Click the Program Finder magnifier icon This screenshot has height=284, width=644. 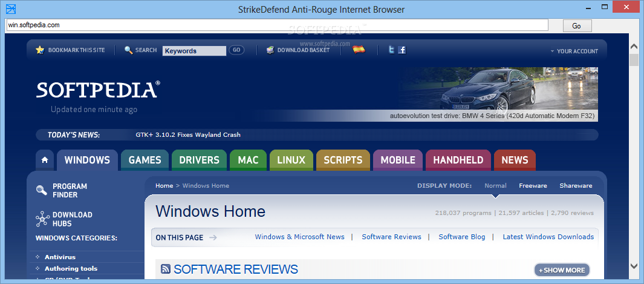(x=42, y=190)
